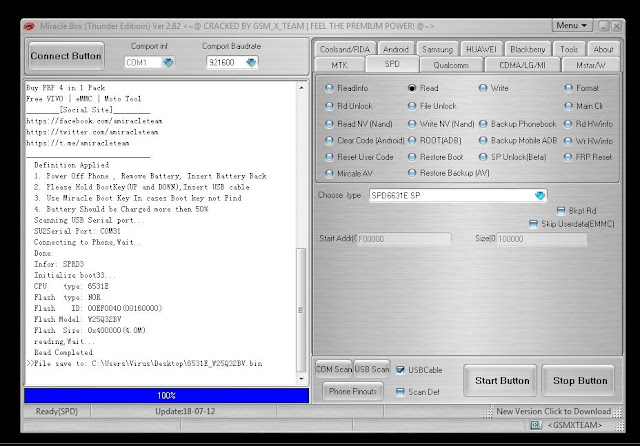Click the Ready(SPD) status bar entry
The image size is (640, 446).
click(57, 411)
